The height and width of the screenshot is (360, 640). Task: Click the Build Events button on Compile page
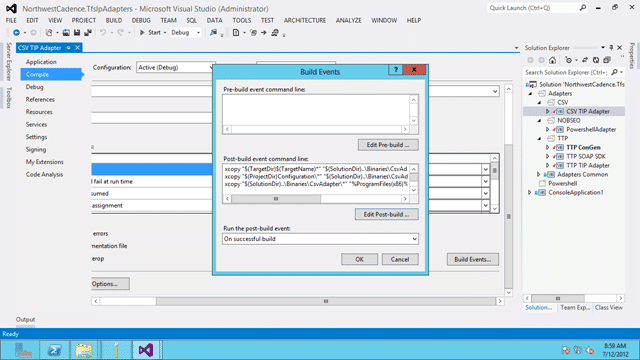473,259
